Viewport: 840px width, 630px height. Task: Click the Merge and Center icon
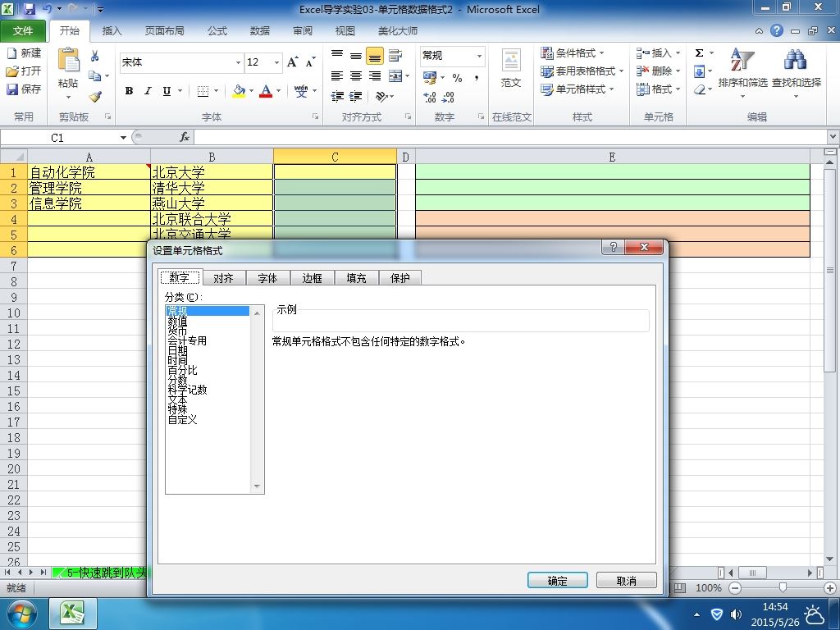395,76
